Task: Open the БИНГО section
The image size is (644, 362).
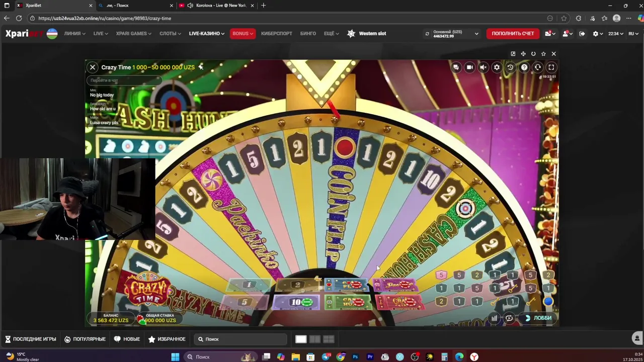Action: click(x=308, y=34)
